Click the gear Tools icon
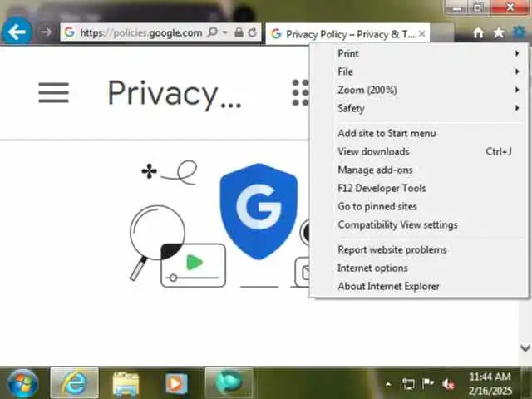 519,33
